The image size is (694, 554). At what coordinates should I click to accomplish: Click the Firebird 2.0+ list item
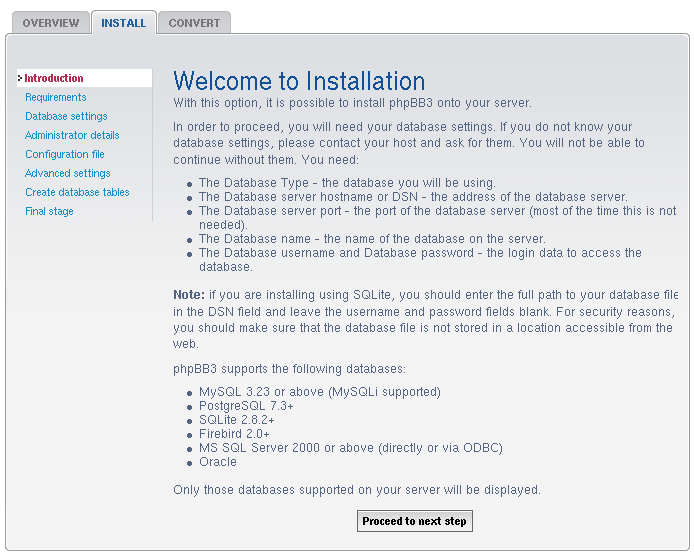click(234, 434)
